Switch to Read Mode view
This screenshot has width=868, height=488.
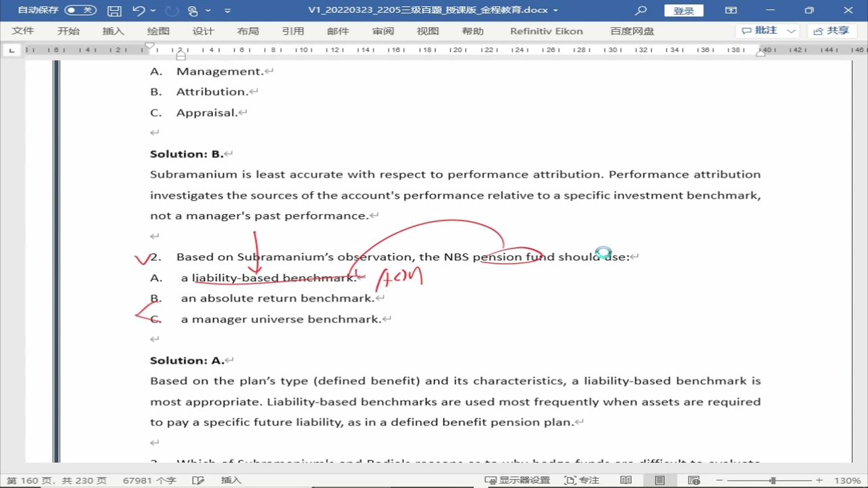pyautogui.click(x=626, y=480)
